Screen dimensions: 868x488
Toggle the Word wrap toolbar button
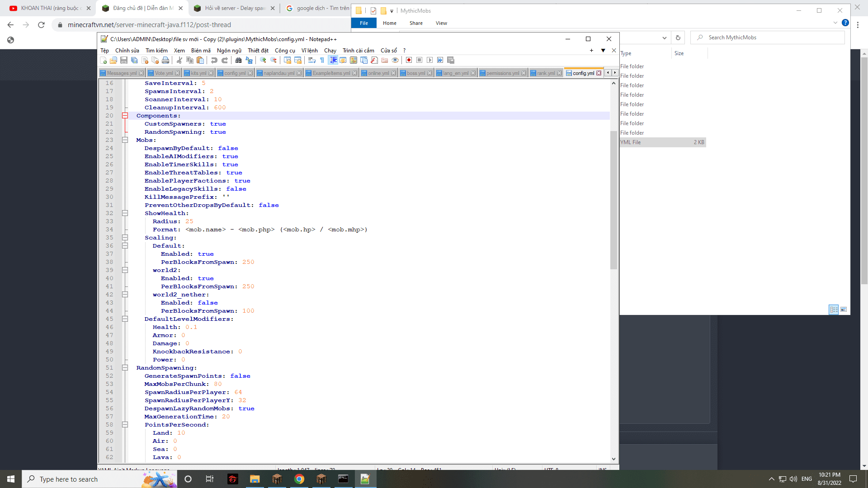click(312, 60)
